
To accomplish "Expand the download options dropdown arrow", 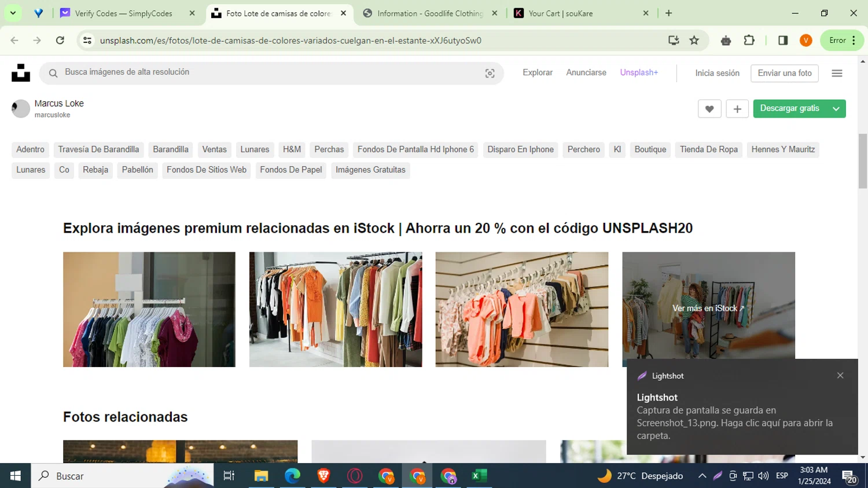I will (x=836, y=109).
